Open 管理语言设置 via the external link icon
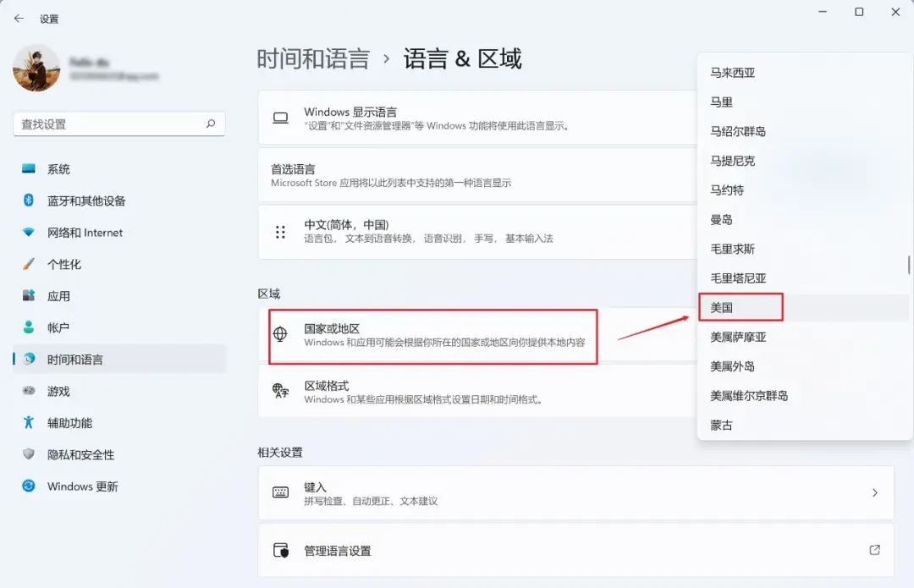Screen dimensions: 914x588 874,550
